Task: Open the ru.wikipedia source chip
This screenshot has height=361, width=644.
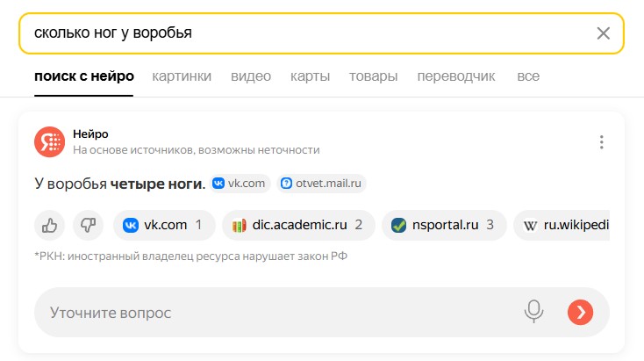Action: click(x=566, y=225)
